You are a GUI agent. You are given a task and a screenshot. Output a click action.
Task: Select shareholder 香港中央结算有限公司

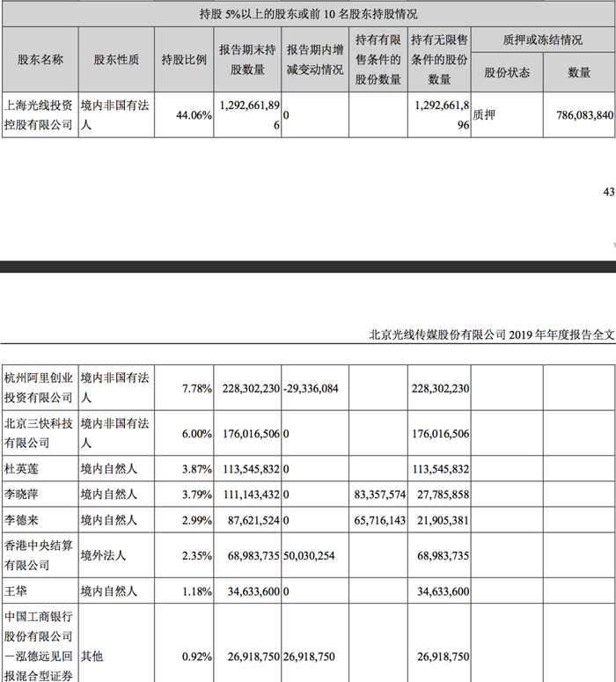[39, 555]
